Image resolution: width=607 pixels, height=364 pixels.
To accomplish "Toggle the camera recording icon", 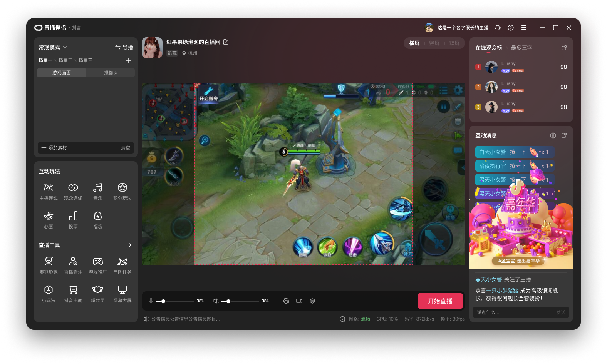I will point(299,301).
